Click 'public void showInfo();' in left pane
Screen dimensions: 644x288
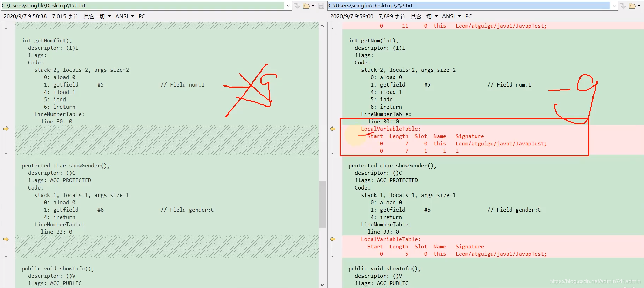(58, 269)
